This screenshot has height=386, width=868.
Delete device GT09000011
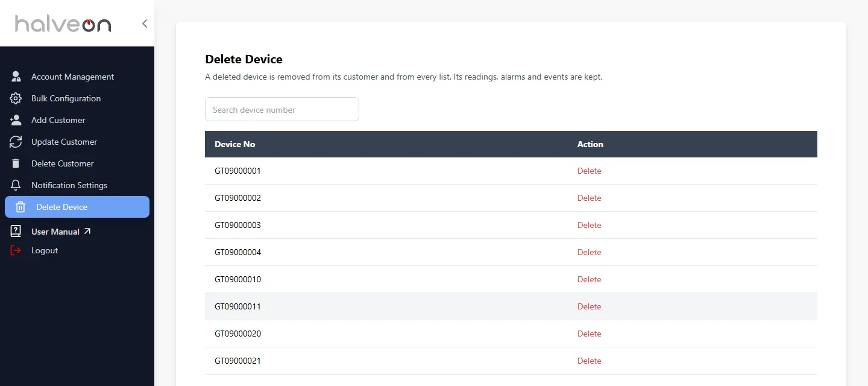coord(589,306)
